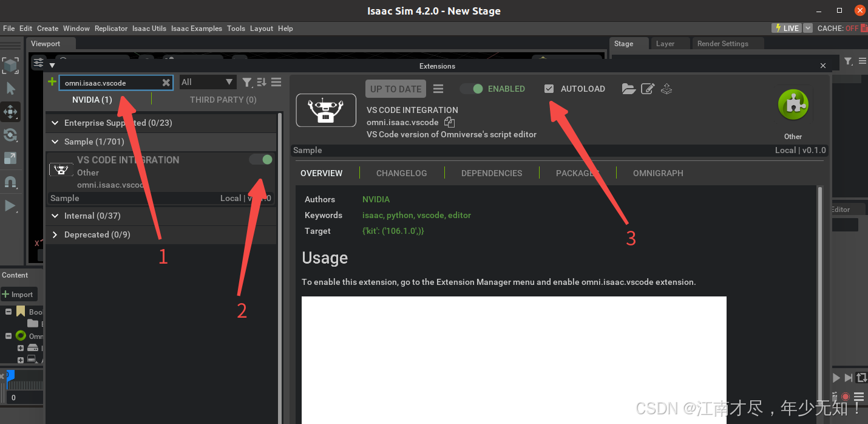Screen dimensions: 868x424
Task: Open the Layout menu
Action: tap(262, 29)
